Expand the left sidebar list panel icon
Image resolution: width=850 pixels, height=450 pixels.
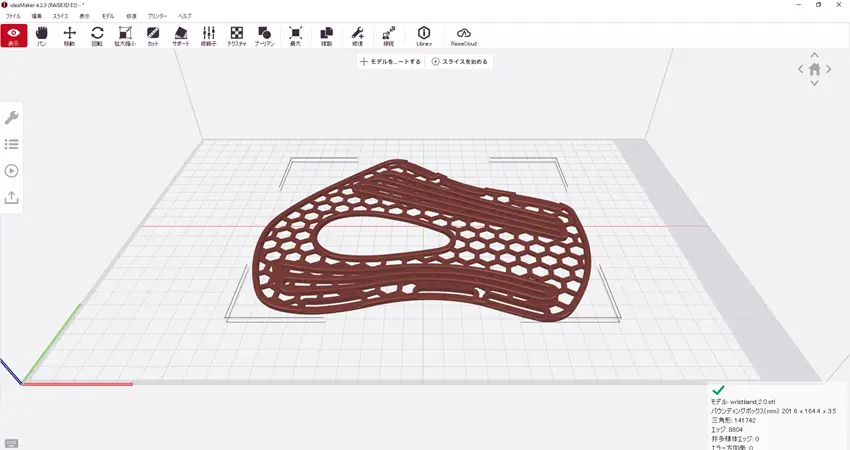tap(12, 144)
